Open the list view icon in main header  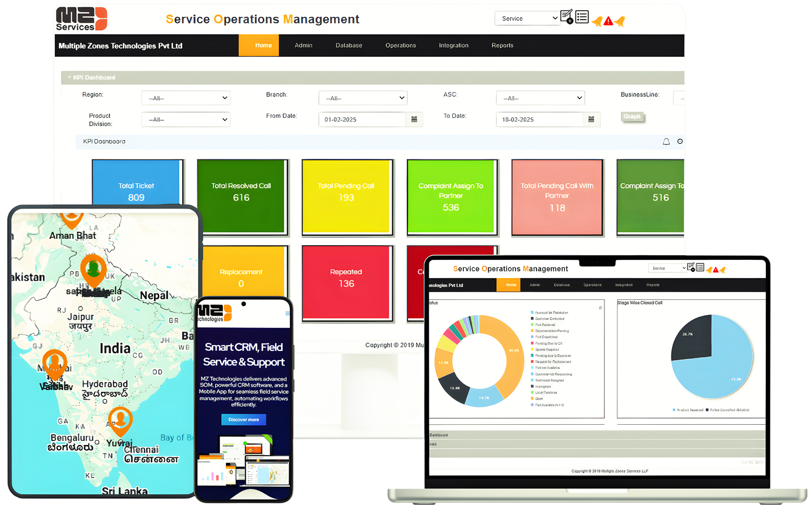582,17
